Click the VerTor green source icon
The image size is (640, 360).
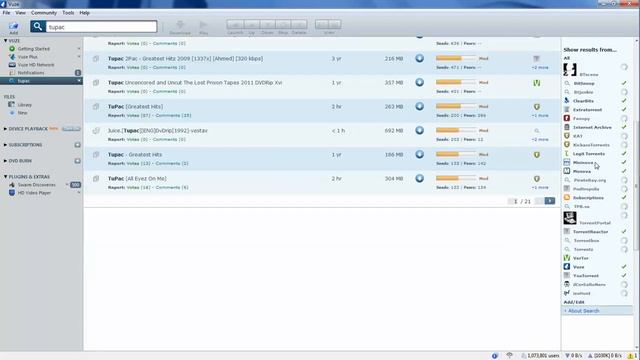pyautogui.click(x=567, y=258)
